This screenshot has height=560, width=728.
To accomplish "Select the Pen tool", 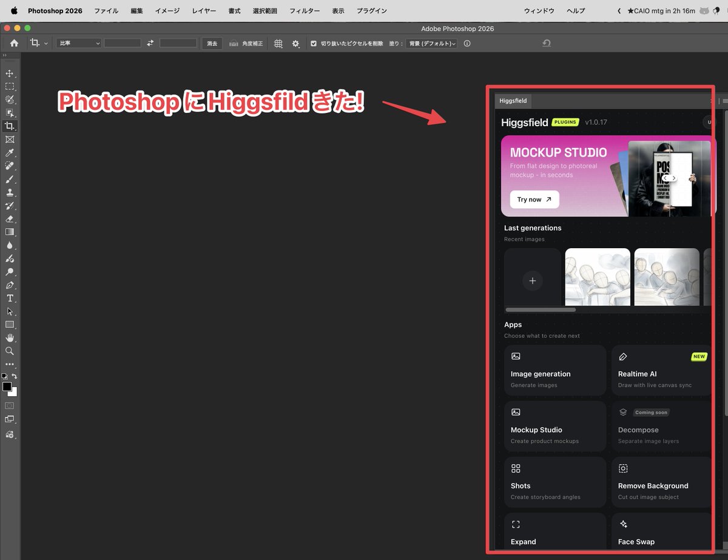I will [10, 285].
